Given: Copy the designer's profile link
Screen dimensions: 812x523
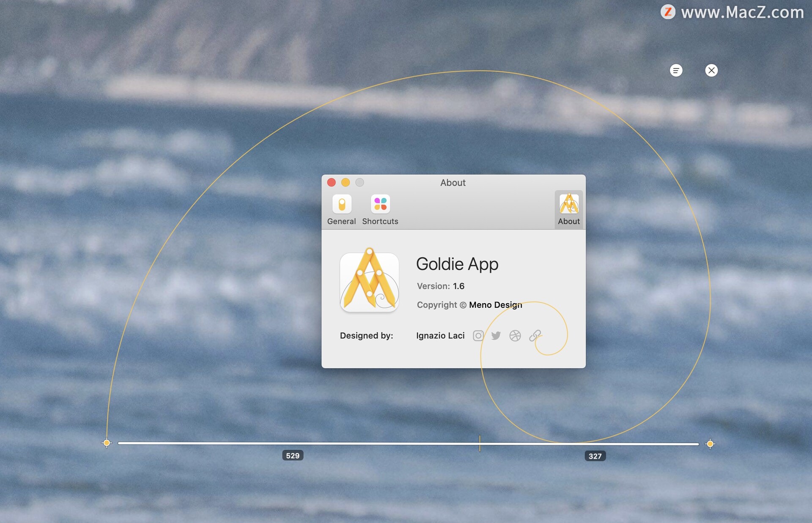Looking at the screenshot, I should pyautogui.click(x=532, y=335).
